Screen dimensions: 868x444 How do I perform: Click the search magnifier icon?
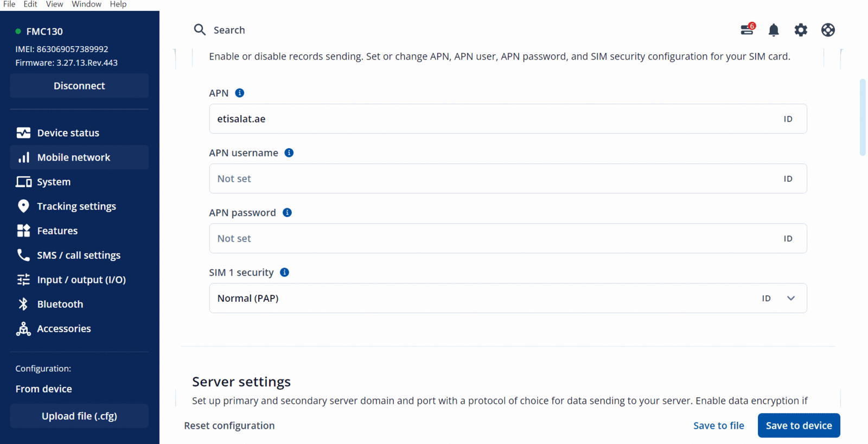[x=200, y=30]
